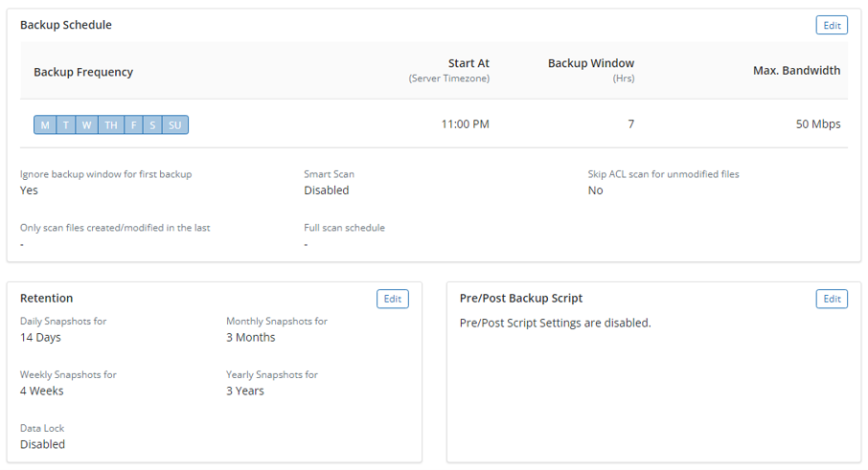Toggle the Saturday (S) day chip
868x470 pixels.
tap(152, 124)
